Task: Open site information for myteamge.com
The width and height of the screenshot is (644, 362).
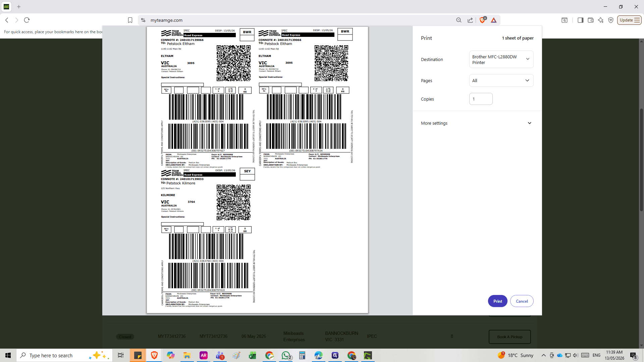Action: [143, 20]
